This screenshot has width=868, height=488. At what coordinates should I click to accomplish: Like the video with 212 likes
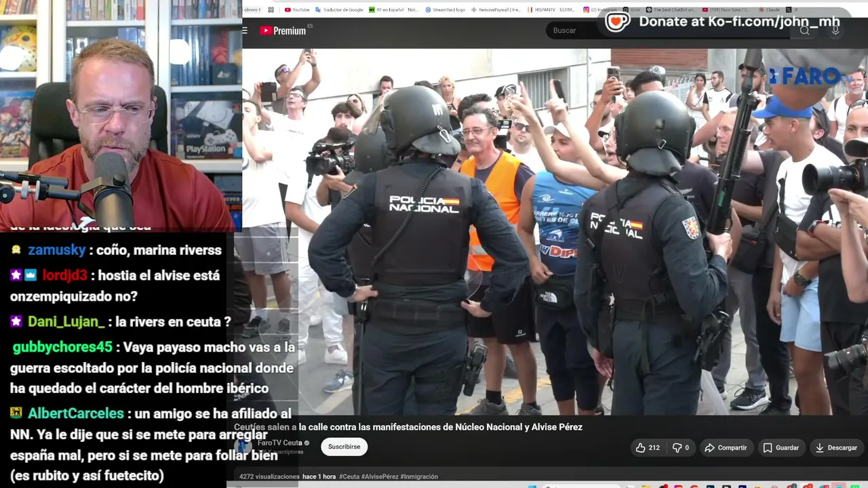[x=648, y=447]
